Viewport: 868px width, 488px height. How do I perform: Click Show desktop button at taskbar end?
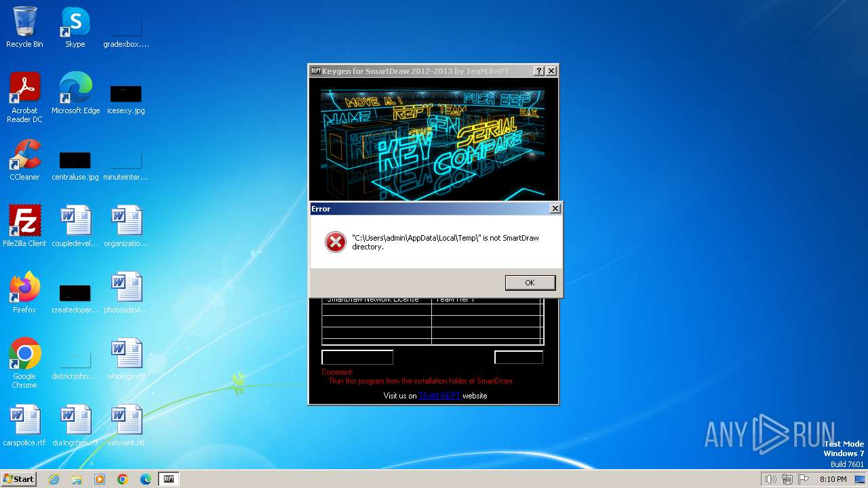click(861, 479)
